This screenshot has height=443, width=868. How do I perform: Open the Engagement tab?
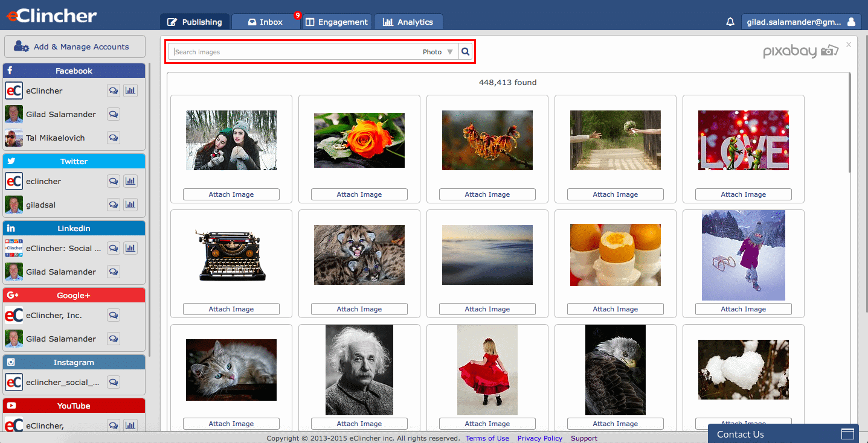tap(336, 22)
